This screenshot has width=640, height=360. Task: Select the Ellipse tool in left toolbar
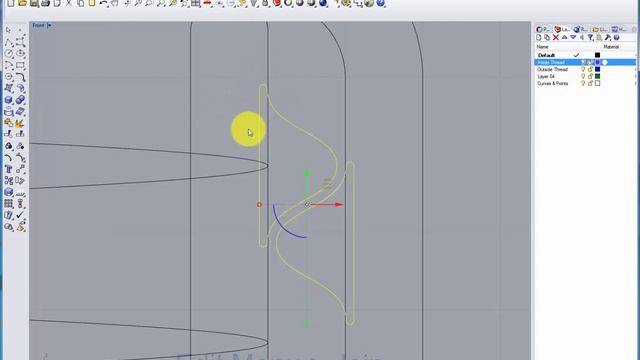click(20, 53)
